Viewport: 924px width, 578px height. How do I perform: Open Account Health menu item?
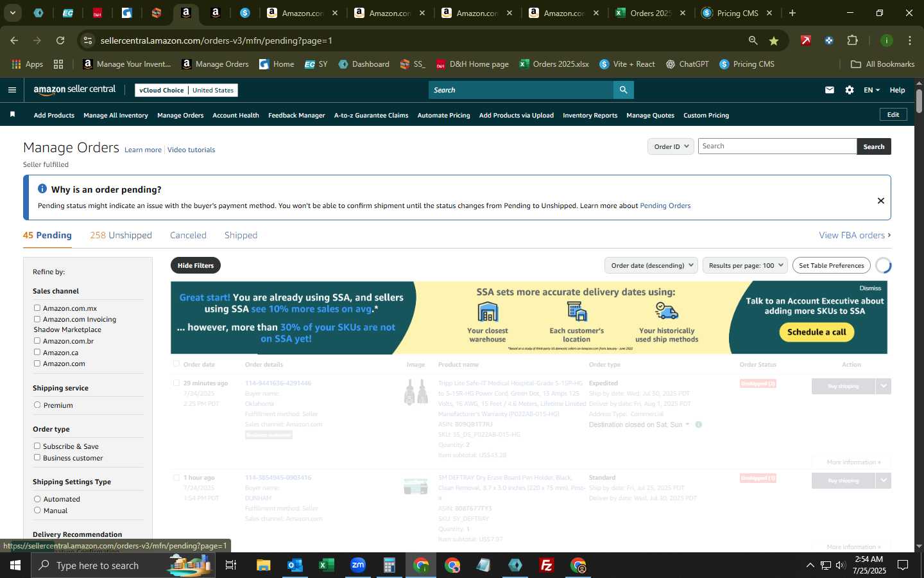(x=235, y=115)
